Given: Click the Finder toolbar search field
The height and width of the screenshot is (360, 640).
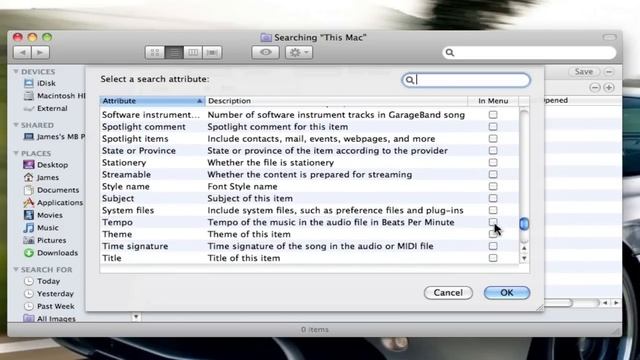Looking at the screenshot, I should [x=529, y=52].
